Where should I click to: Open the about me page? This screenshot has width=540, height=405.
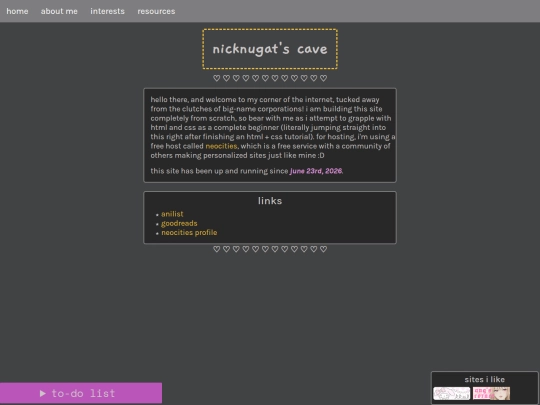coord(59,11)
